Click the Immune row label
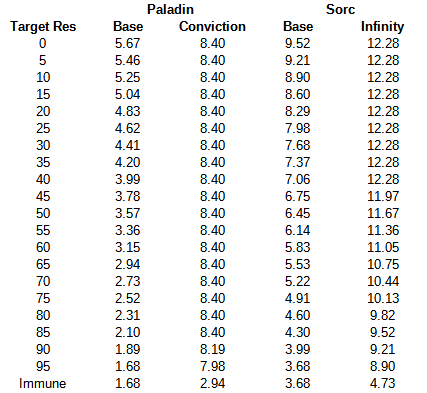The width and height of the screenshot is (427, 393). click(x=43, y=383)
